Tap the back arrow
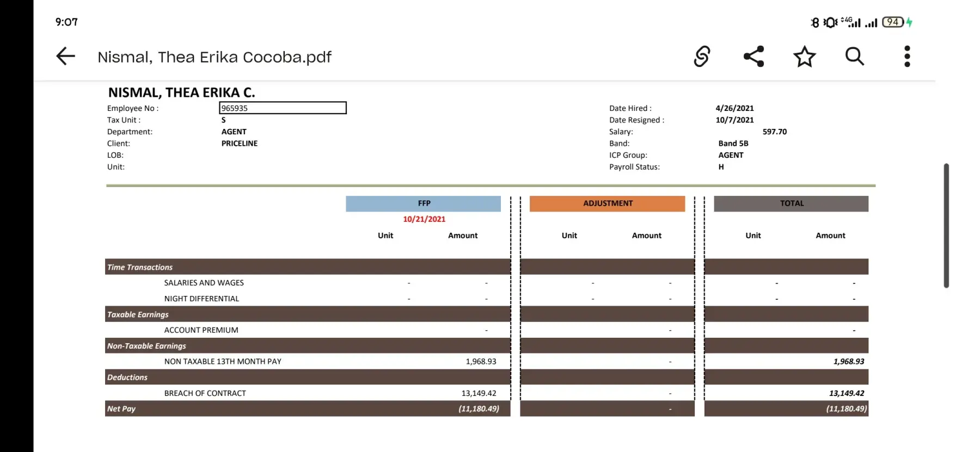 [x=65, y=56]
